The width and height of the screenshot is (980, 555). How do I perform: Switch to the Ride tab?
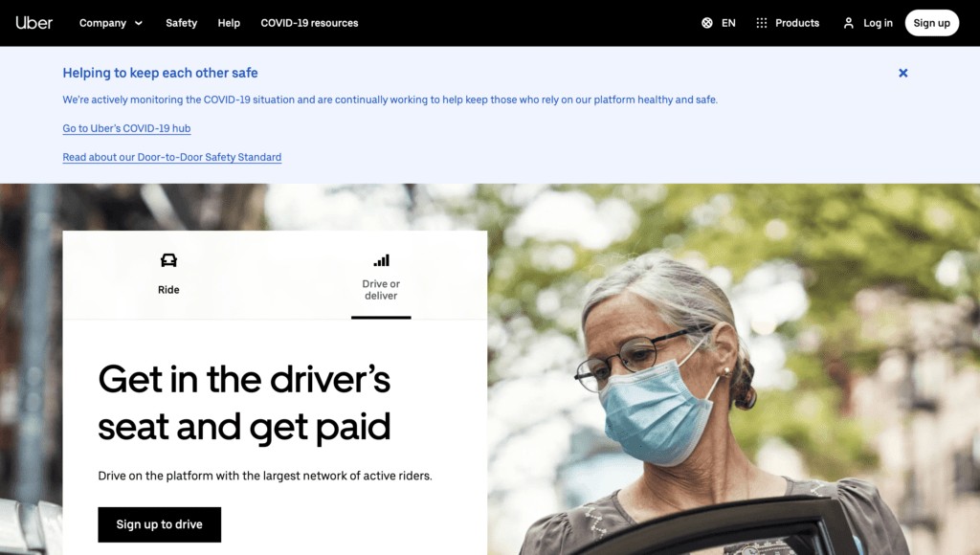[168, 275]
